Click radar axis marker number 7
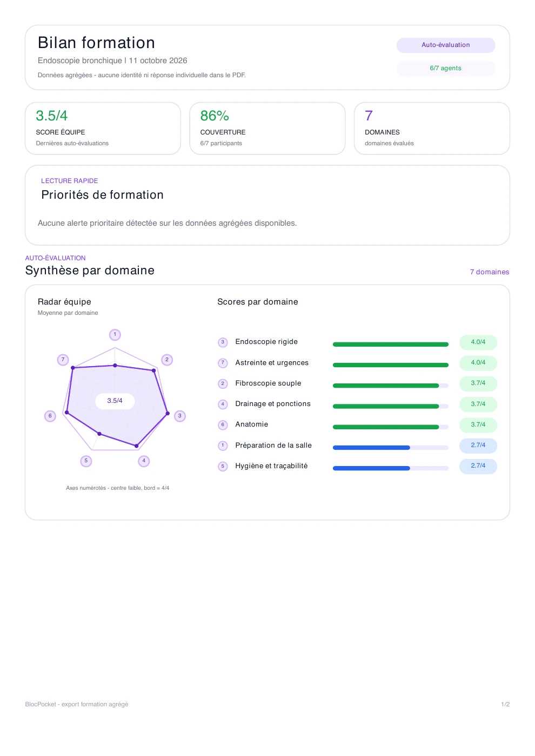The width and height of the screenshot is (535, 756). click(63, 360)
